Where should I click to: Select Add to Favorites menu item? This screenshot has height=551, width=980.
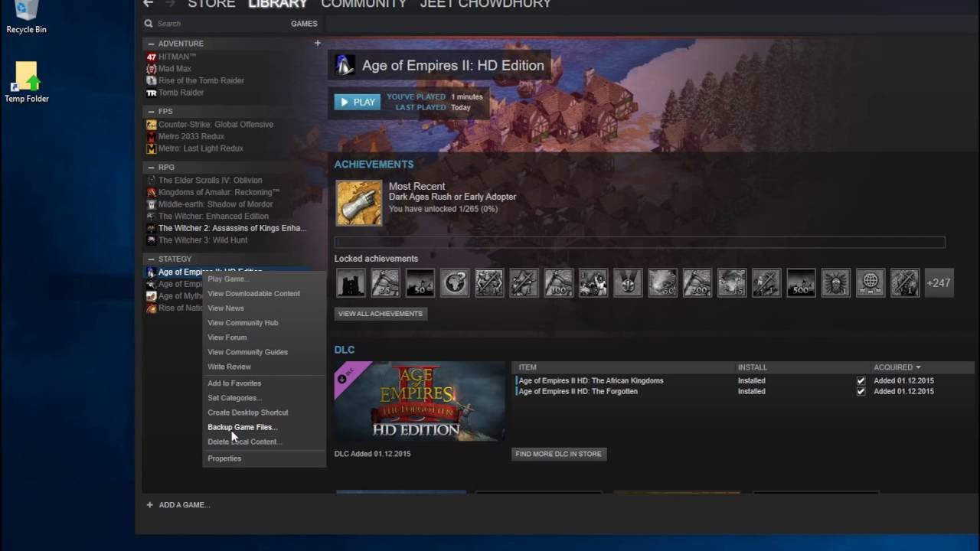coord(234,383)
